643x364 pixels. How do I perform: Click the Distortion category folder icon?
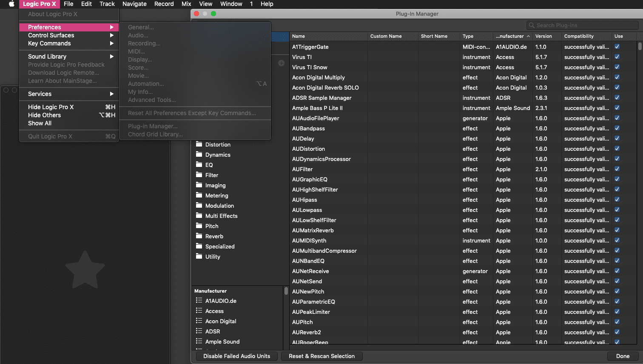pos(199,144)
